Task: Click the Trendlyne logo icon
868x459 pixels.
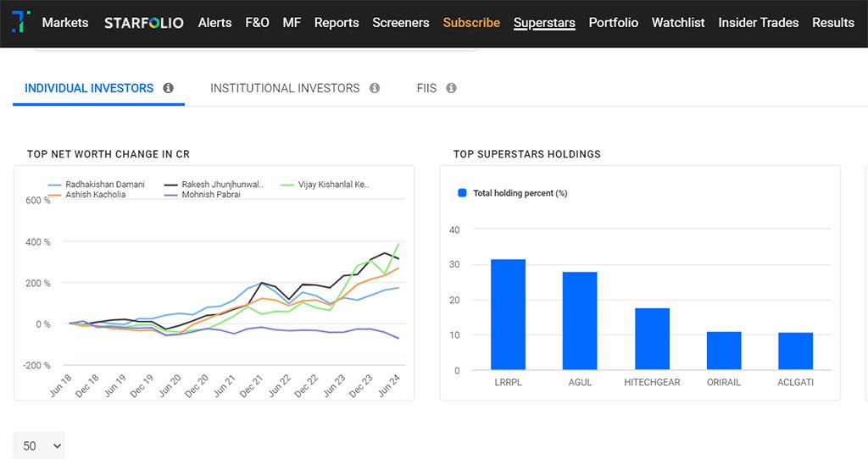Action: pos(21,21)
